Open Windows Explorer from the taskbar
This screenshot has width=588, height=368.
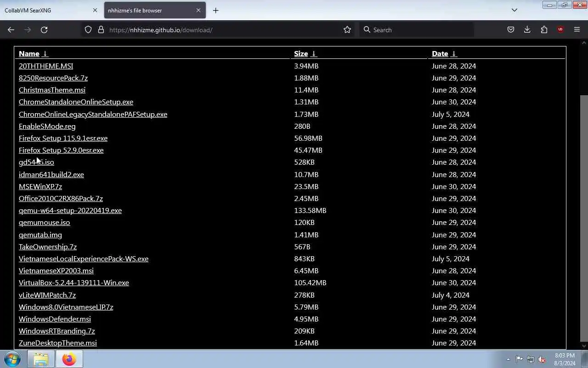coord(41,359)
